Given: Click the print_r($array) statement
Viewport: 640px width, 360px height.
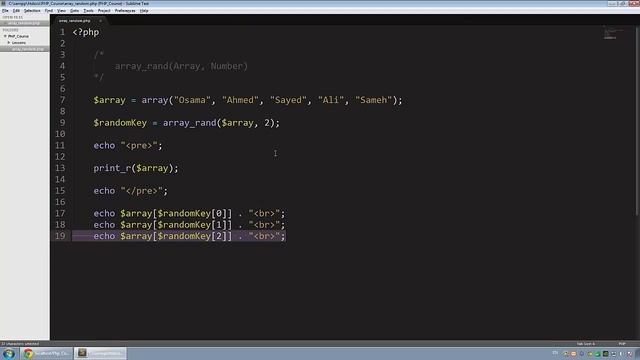Looking at the screenshot, I should click(136, 168).
